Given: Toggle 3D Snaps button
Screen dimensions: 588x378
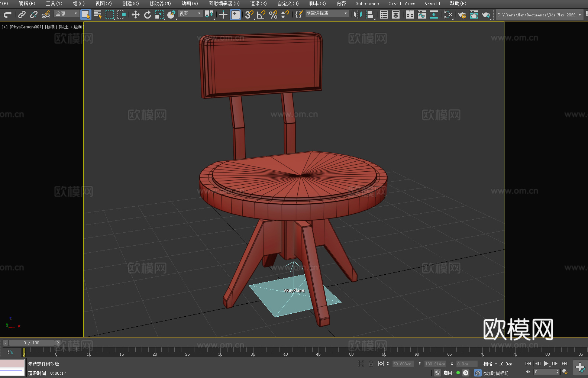Looking at the screenshot, I should tap(249, 14).
